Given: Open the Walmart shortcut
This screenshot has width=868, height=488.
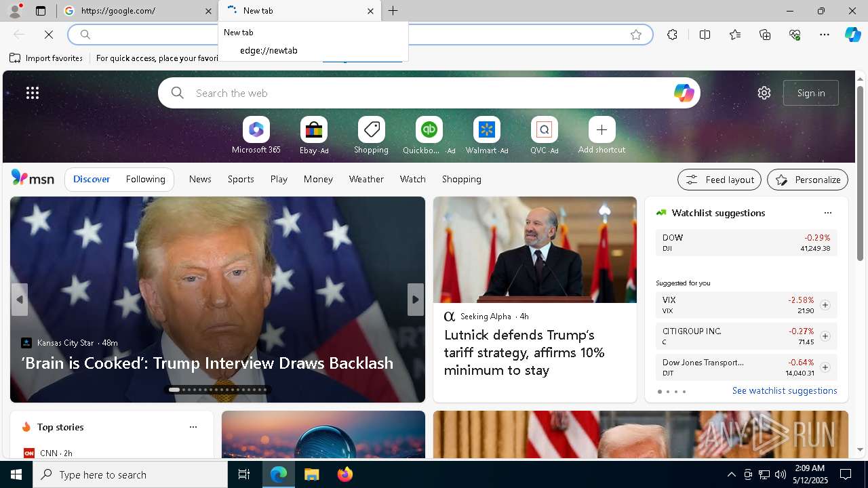Looking at the screenshot, I should [486, 135].
